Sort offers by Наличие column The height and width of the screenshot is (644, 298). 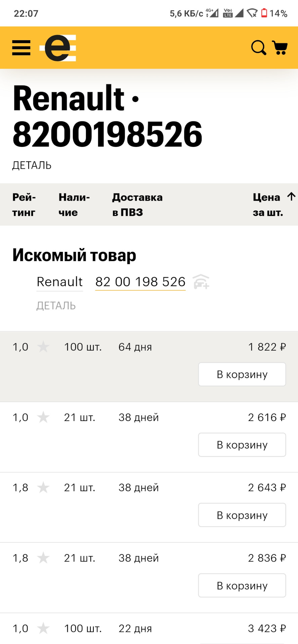(74, 205)
